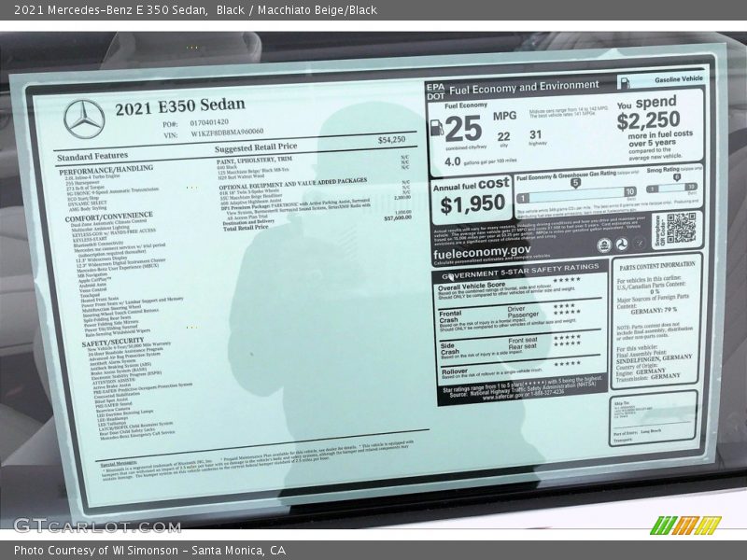Click 'SINDELFINGEN, GERMANY' final assembly point

pyautogui.click(x=655, y=359)
